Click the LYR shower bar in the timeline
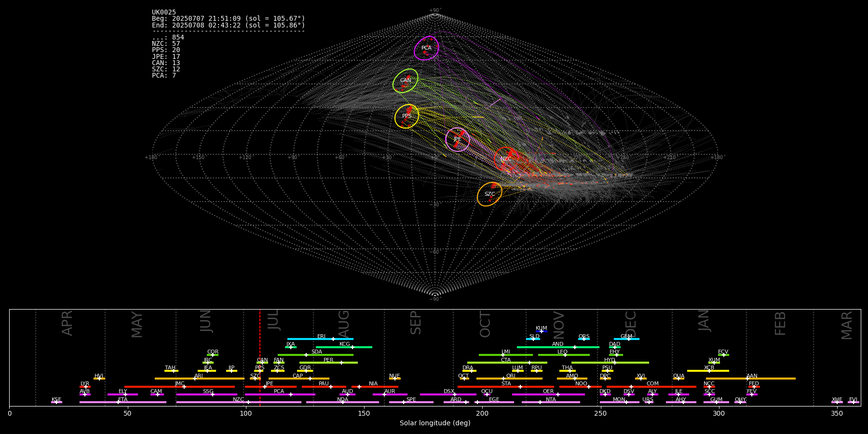 click(85, 386)
